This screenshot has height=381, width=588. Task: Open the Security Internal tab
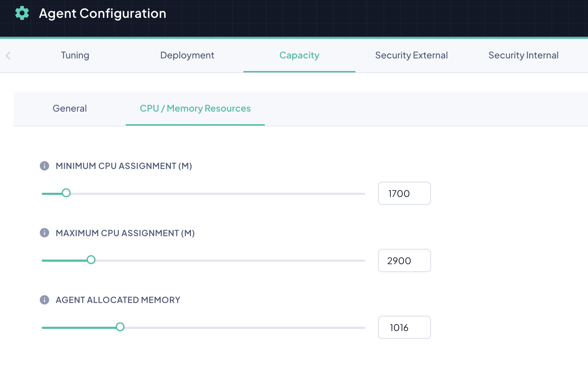pos(524,55)
